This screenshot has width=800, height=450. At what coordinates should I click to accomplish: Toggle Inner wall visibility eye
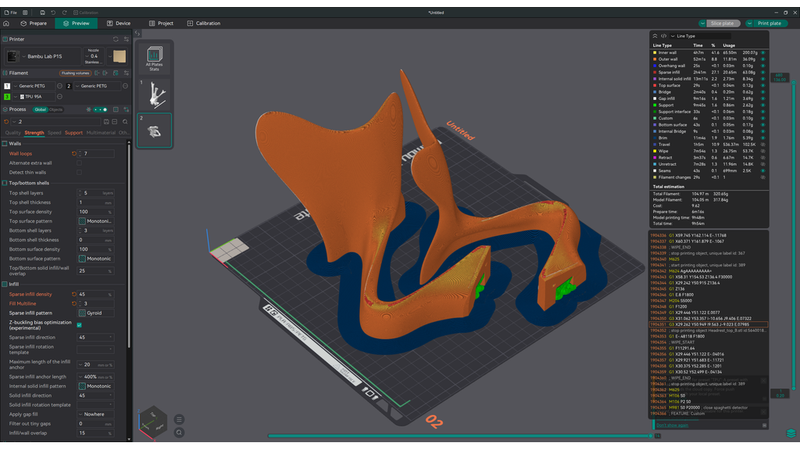tap(763, 53)
